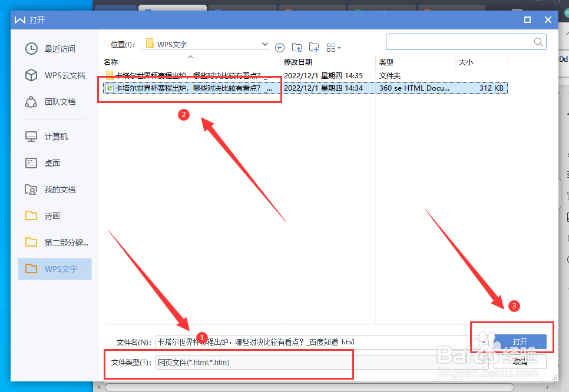Click the back navigation arrow icon
Image resolution: width=569 pixels, height=392 pixels.
tap(279, 48)
